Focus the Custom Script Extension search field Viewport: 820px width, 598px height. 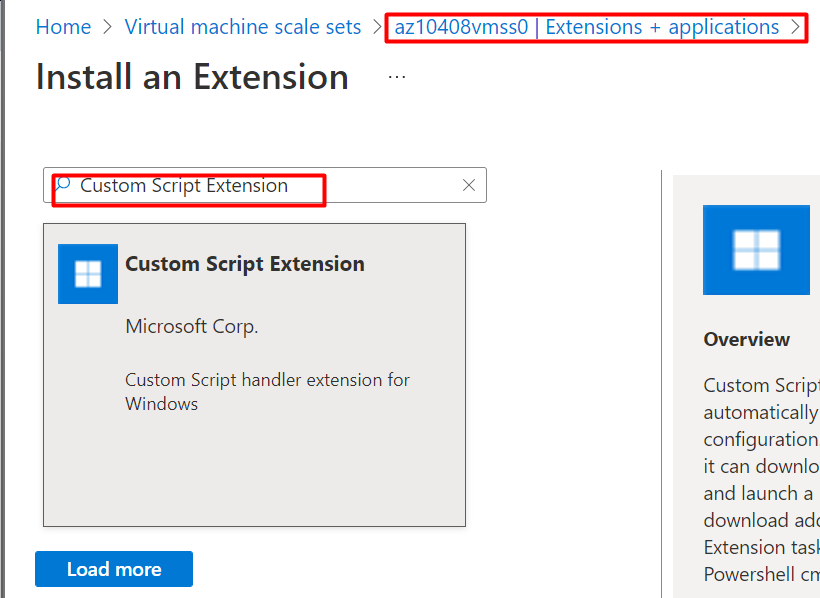(265, 185)
